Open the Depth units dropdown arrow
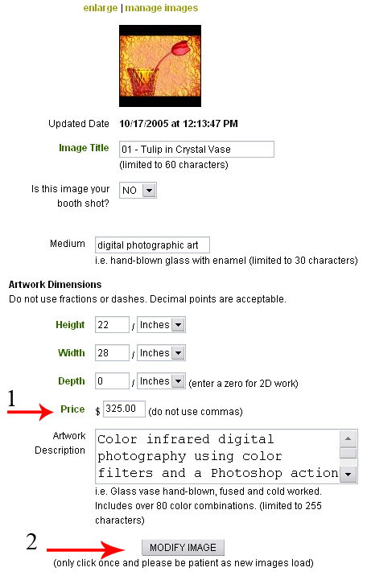 tap(179, 381)
